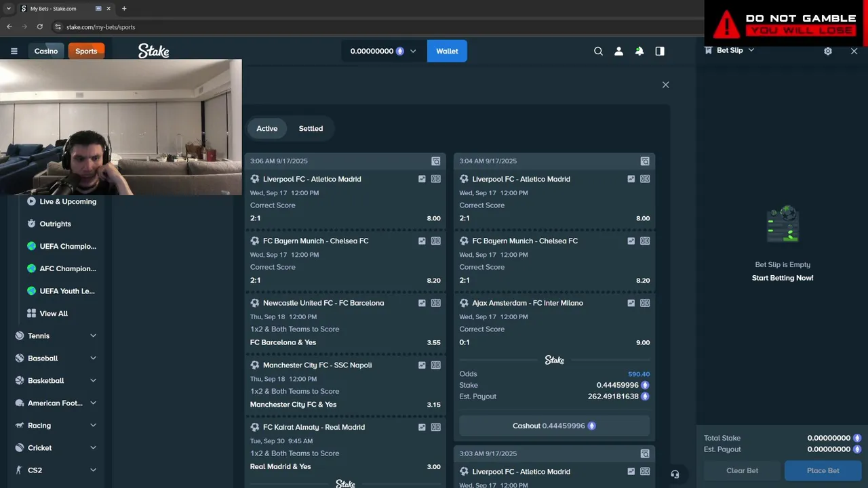Open browser tab list chevron
Screen dimensions: 868x488
click(9, 9)
